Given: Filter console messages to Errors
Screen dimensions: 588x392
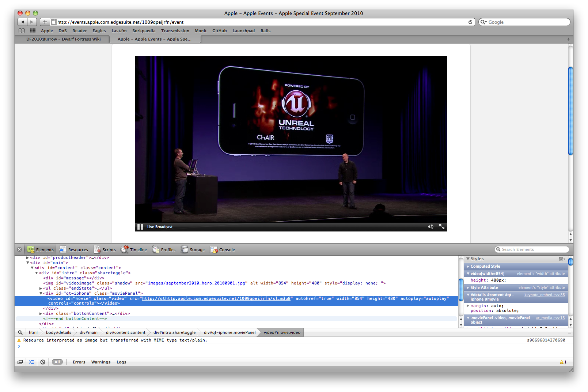Looking at the screenshot, I should [79, 362].
